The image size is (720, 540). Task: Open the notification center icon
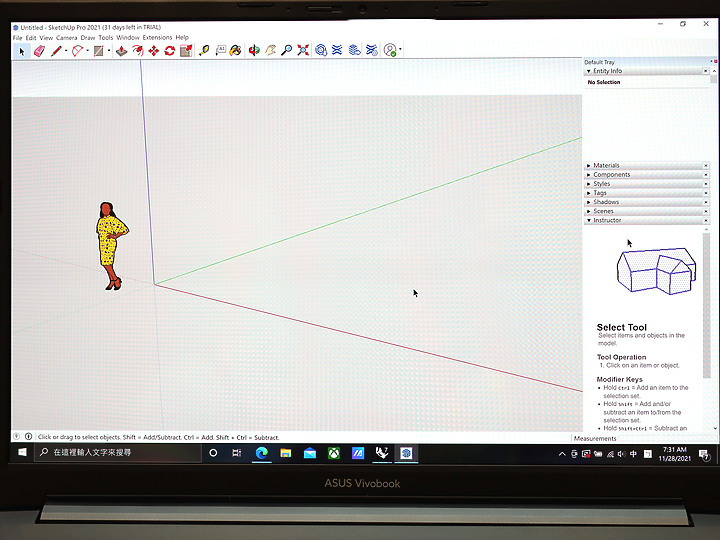pos(704,455)
